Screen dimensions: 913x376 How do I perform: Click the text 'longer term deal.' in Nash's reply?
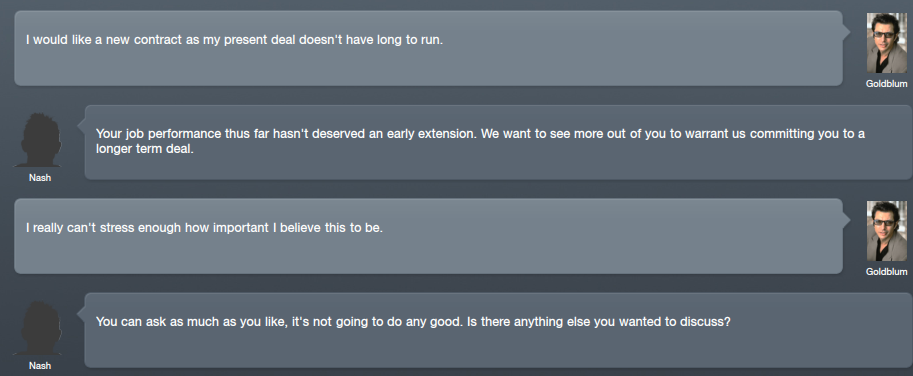tap(144, 150)
